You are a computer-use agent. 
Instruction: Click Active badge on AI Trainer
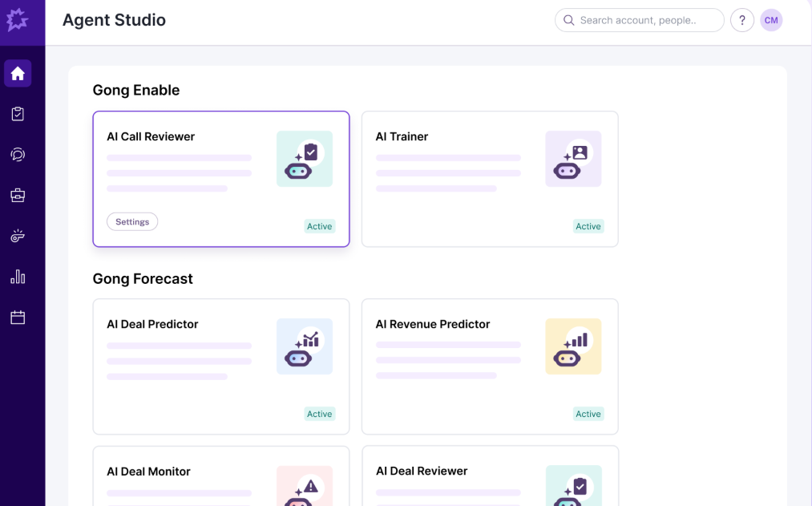pos(588,226)
